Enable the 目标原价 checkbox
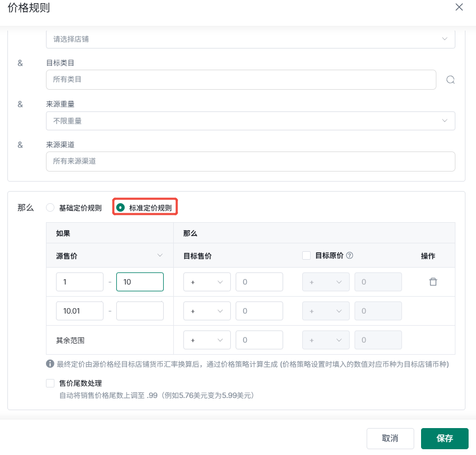Image resolution: width=476 pixels, height=455 pixels. [x=306, y=255]
